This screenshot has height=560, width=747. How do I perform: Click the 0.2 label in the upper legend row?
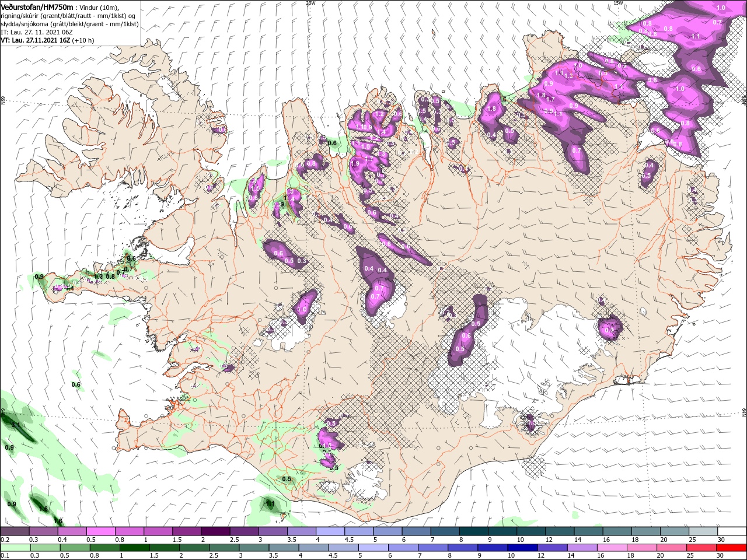pyautogui.click(x=5, y=540)
